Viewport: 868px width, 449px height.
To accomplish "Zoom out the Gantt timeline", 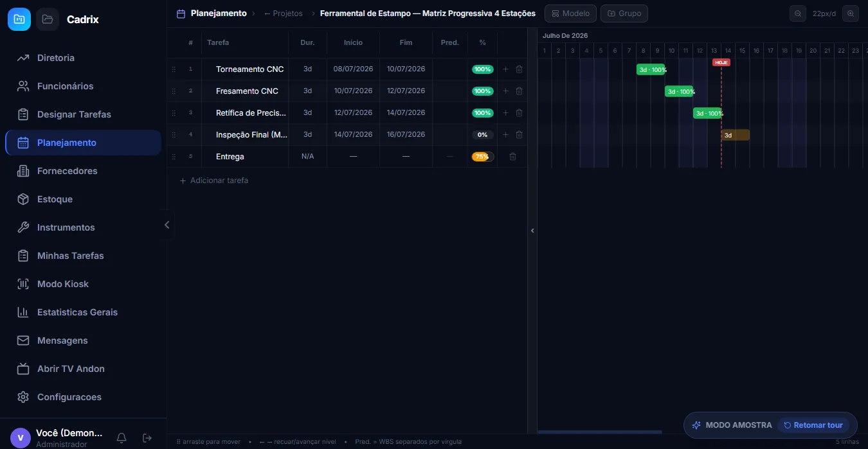I will [798, 13].
